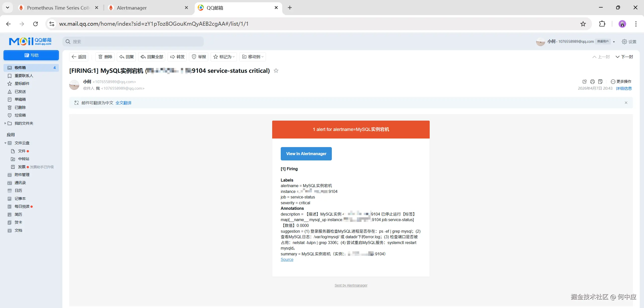
Task: Click the forward icon in the toolbar
Action: click(173, 57)
